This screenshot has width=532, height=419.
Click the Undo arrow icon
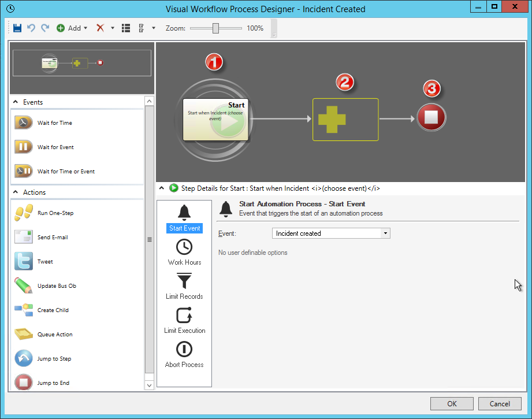31,28
